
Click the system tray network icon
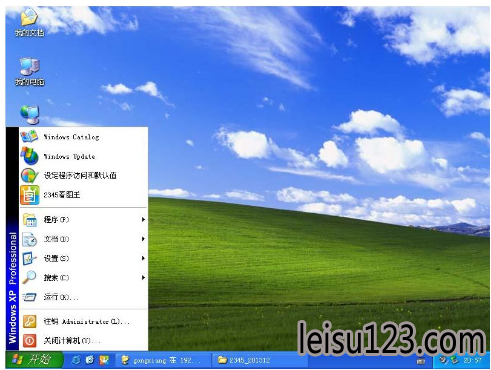[x=454, y=360]
